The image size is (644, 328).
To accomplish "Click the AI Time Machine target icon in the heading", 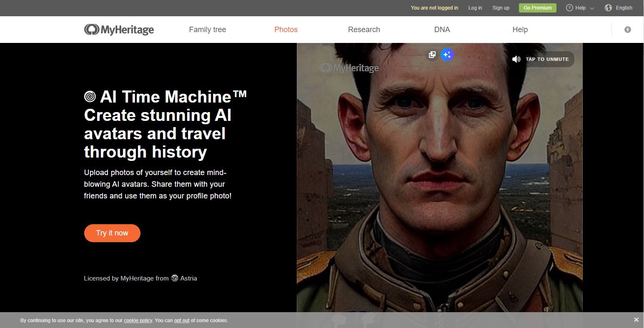I will pos(89,96).
